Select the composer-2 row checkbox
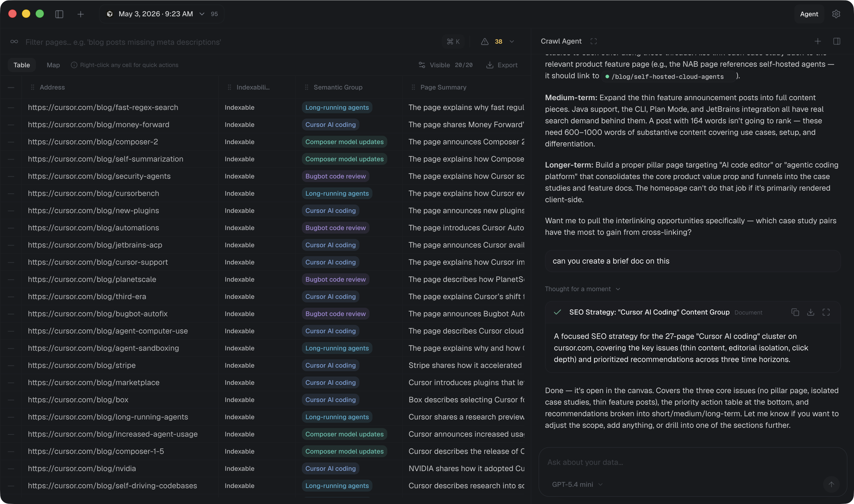854x504 pixels. (x=11, y=142)
